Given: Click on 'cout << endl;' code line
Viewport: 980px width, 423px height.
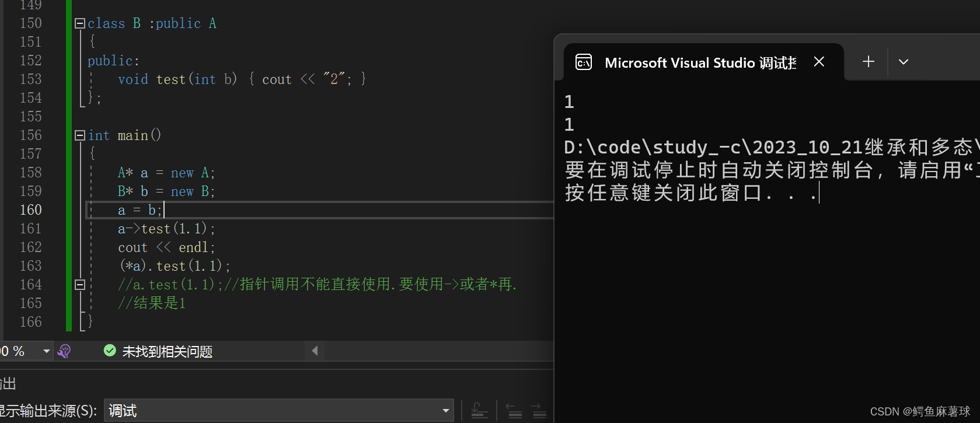Looking at the screenshot, I should pyautogui.click(x=166, y=247).
